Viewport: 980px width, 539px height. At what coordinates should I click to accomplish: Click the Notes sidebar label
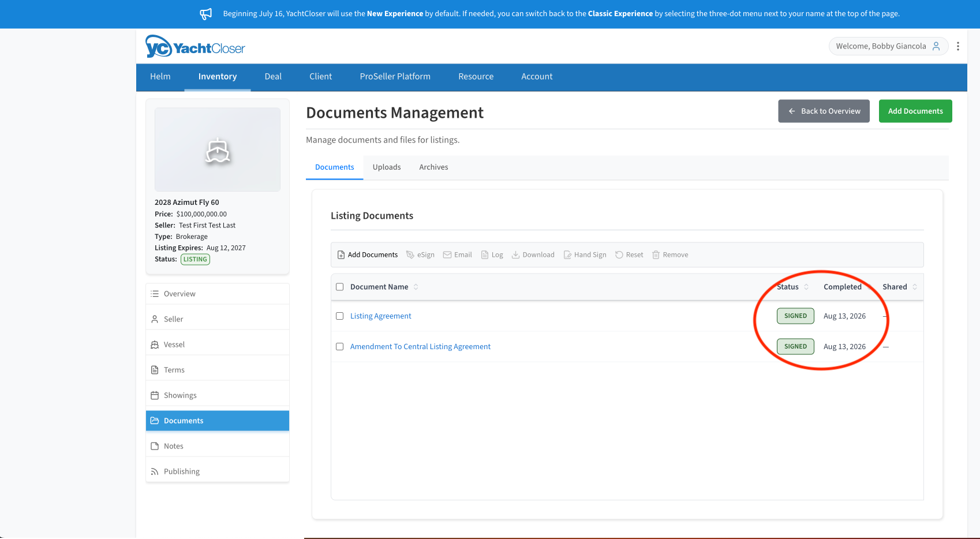coord(174,446)
